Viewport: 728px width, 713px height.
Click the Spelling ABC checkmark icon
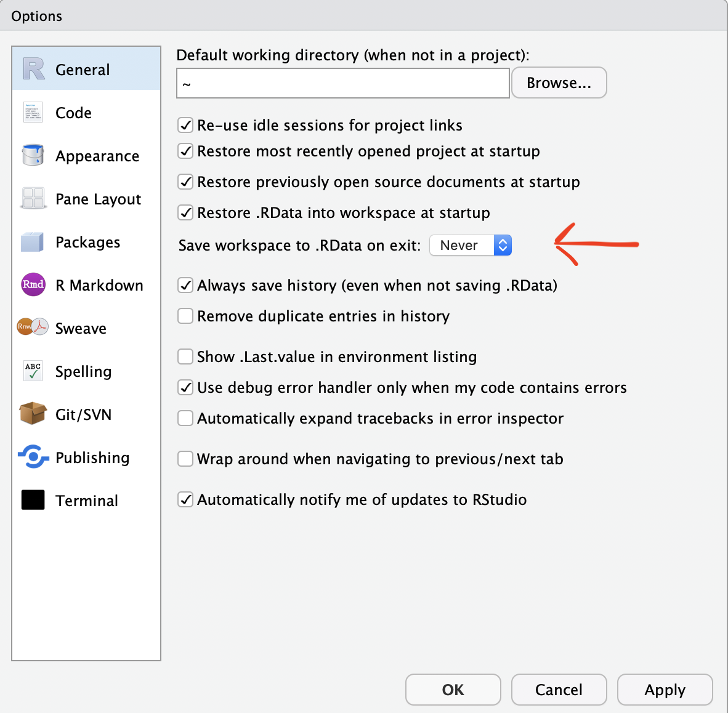33,371
